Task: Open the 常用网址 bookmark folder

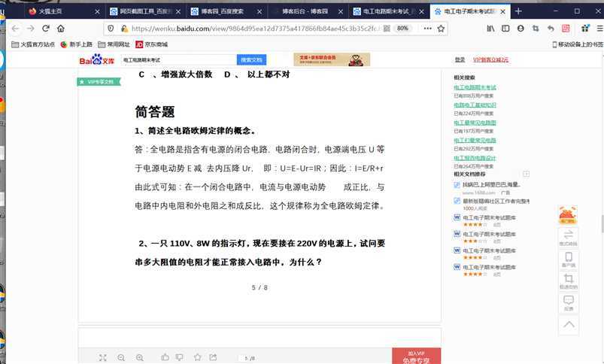Action: point(114,44)
